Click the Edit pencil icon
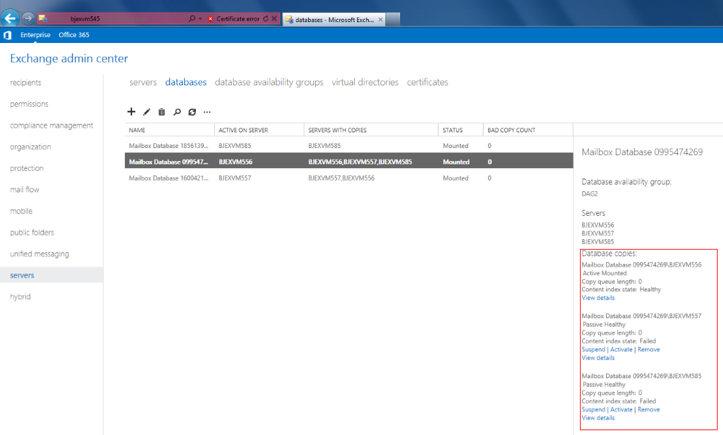 [147, 112]
